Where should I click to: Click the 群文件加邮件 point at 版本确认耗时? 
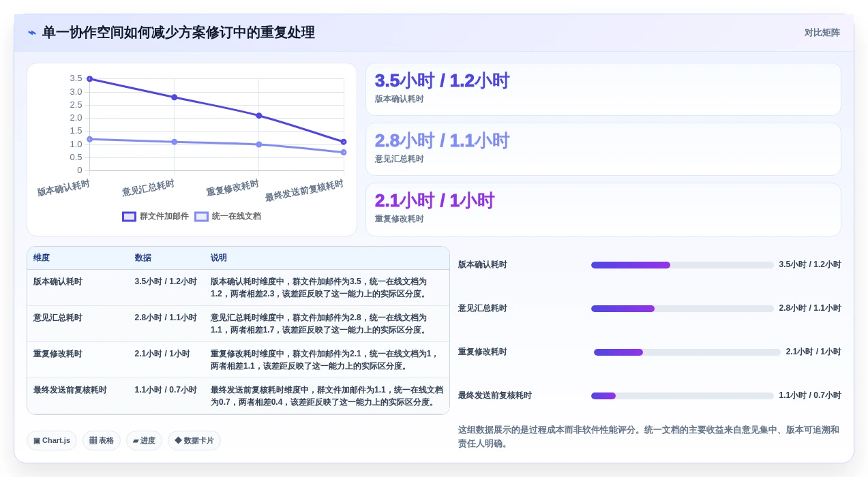click(x=89, y=79)
